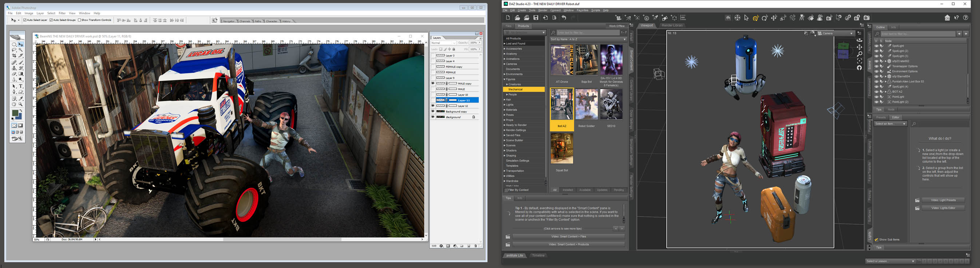Viewport: 980px width, 268px height.
Task: Click Video: Light Presets button
Action: coord(943,200)
